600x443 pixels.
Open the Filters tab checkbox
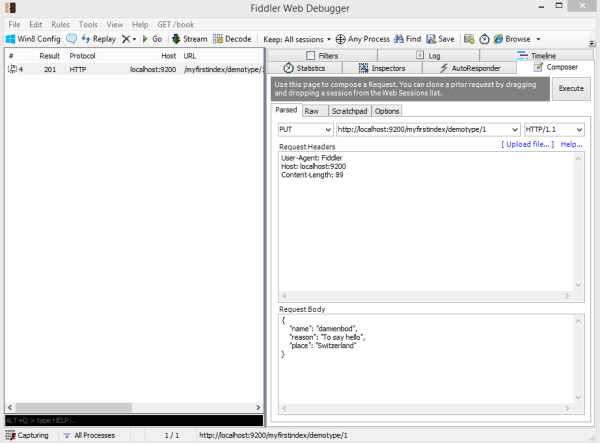[311, 56]
